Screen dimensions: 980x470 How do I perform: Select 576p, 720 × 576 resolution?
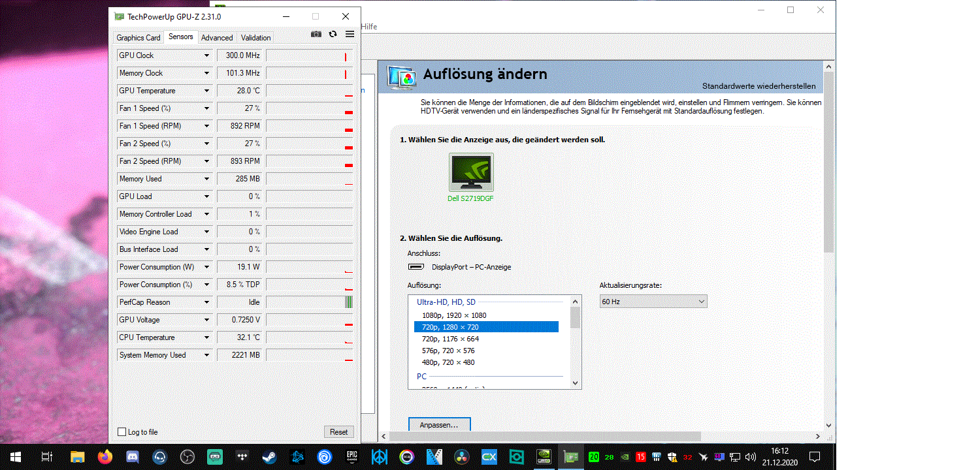click(x=486, y=351)
